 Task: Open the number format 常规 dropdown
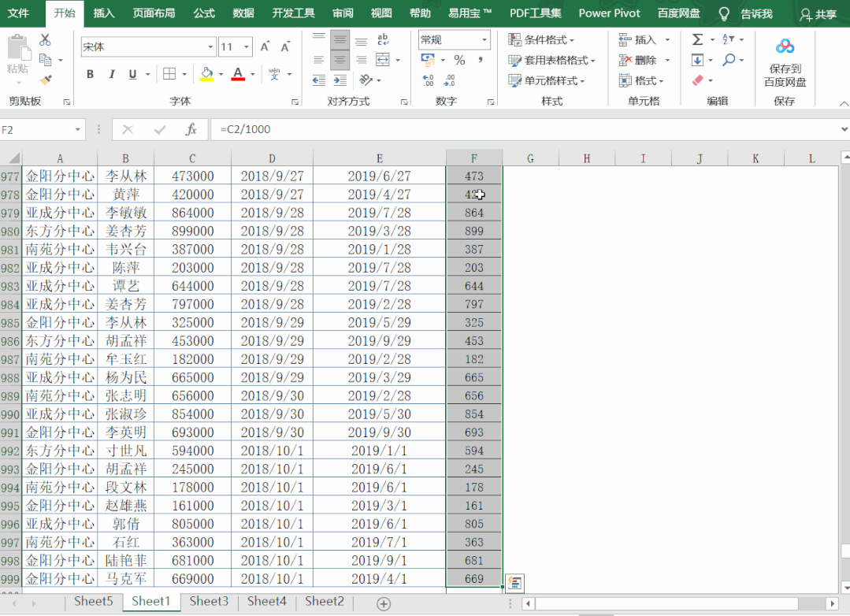pos(484,39)
